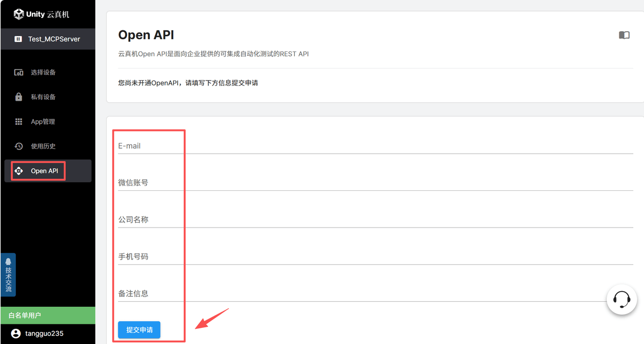Image resolution: width=644 pixels, height=344 pixels.
Task: Click the 选择设备 device icon
Action: (x=19, y=73)
